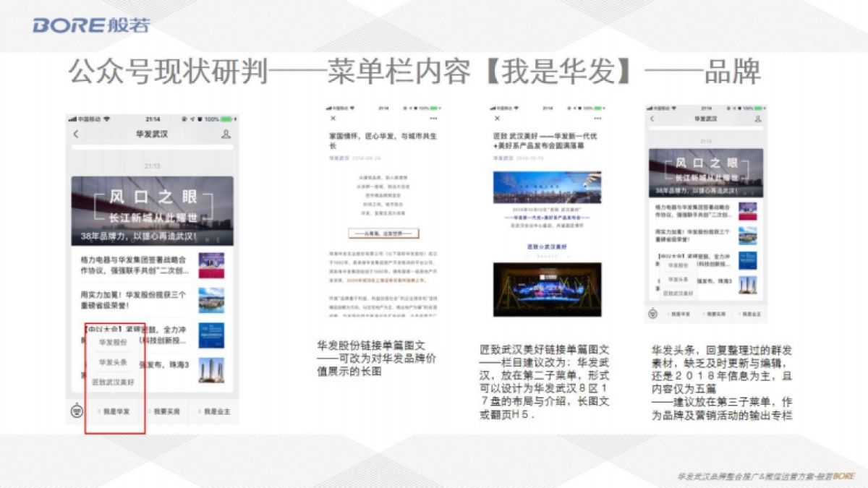Tap the back arrow in the 华发武汉 chat header
Image resolution: width=868 pixels, height=488 pixels.
[x=75, y=134]
